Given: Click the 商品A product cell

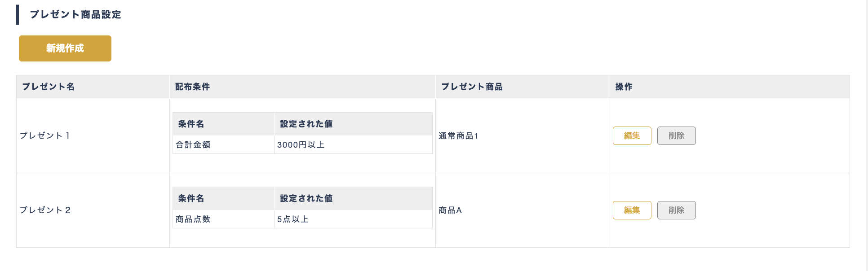Looking at the screenshot, I should point(450,210).
